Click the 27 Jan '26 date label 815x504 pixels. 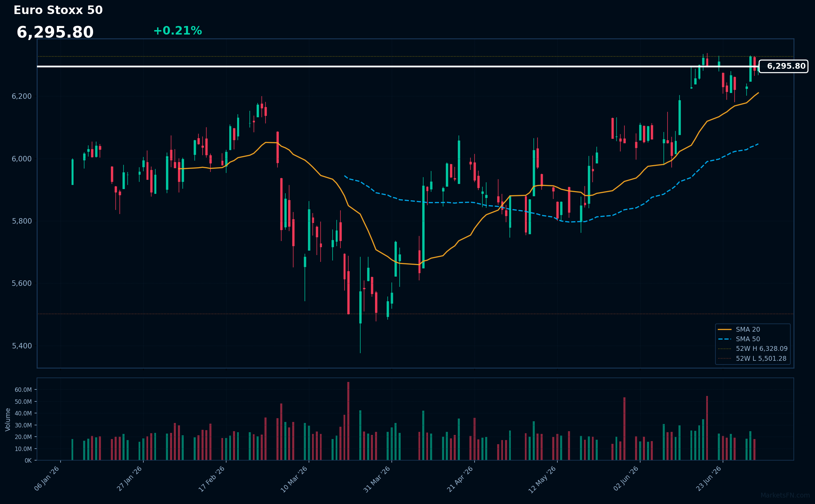pos(130,478)
